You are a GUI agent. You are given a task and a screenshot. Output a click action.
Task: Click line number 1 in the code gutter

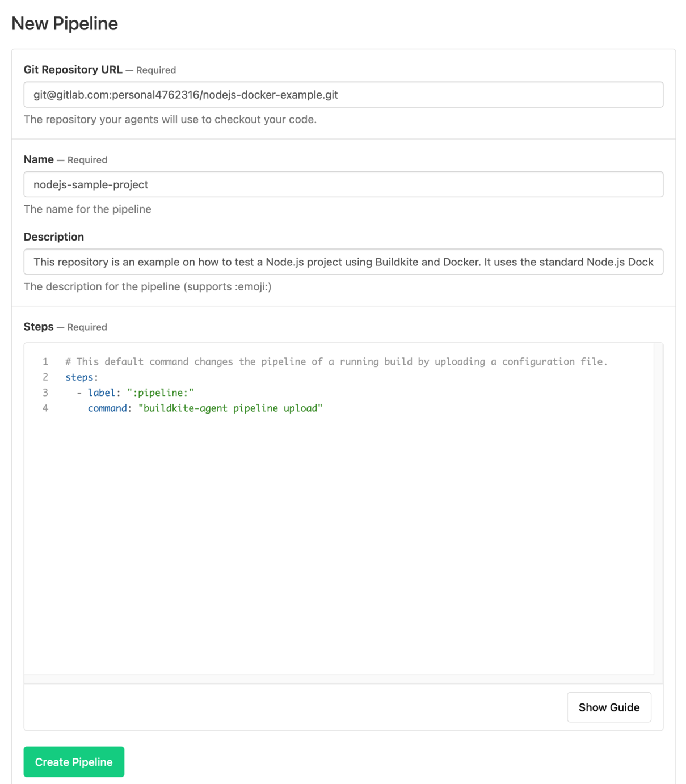(x=45, y=361)
